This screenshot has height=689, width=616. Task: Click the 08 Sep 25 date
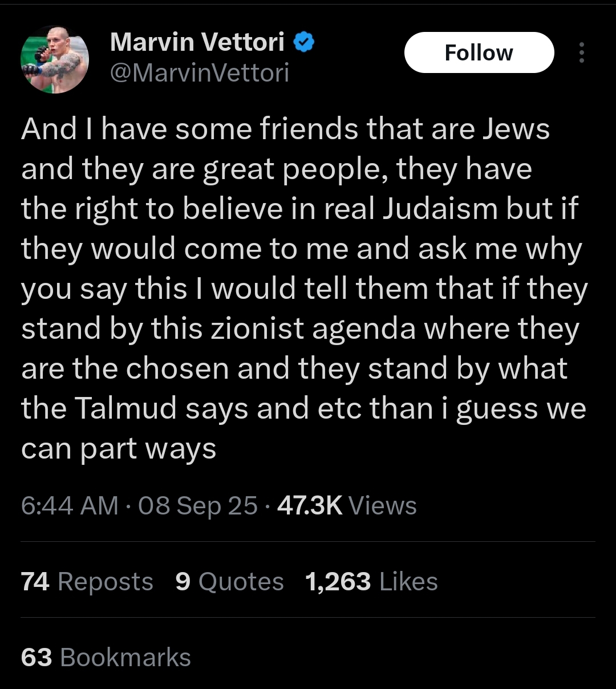[x=198, y=506]
